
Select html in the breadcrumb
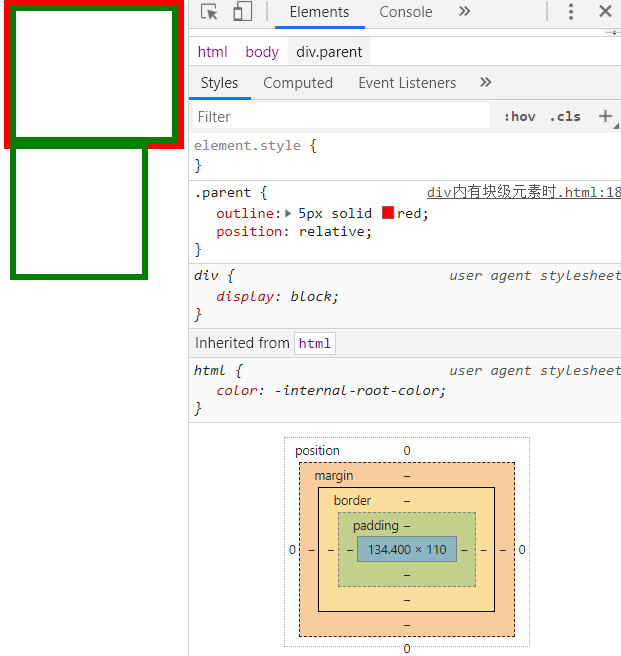(x=212, y=52)
